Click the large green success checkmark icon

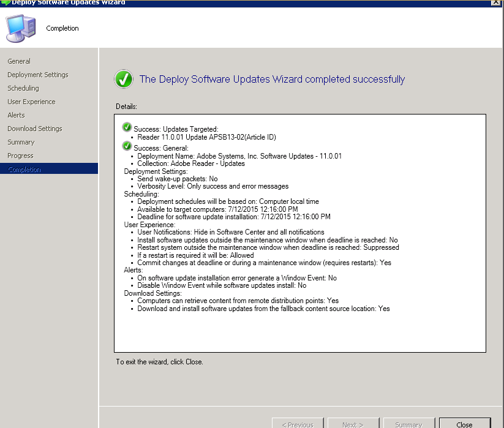pyautogui.click(x=124, y=79)
